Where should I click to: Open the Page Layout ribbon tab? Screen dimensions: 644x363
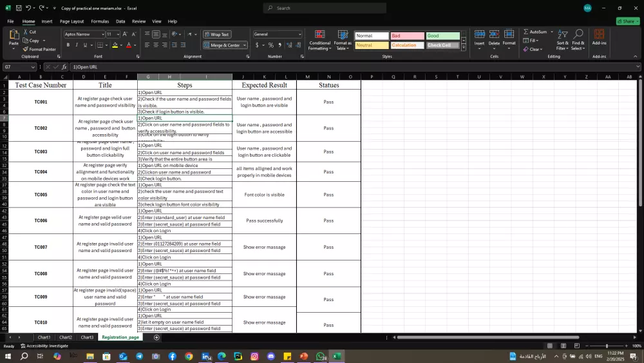point(72,21)
